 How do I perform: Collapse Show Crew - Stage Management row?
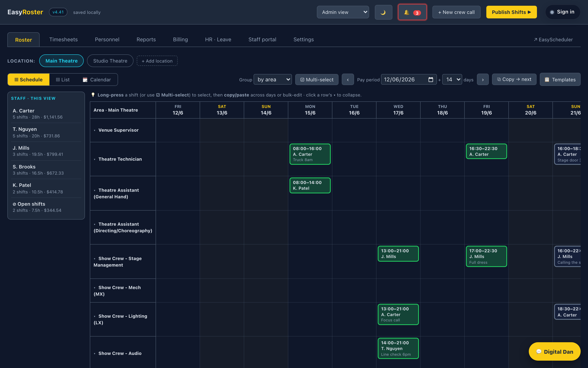(x=95, y=259)
